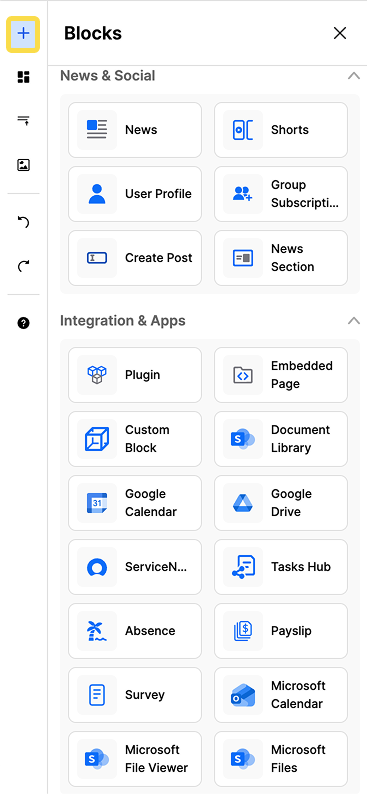Open the layout grid icon in sidebar

click(23, 77)
